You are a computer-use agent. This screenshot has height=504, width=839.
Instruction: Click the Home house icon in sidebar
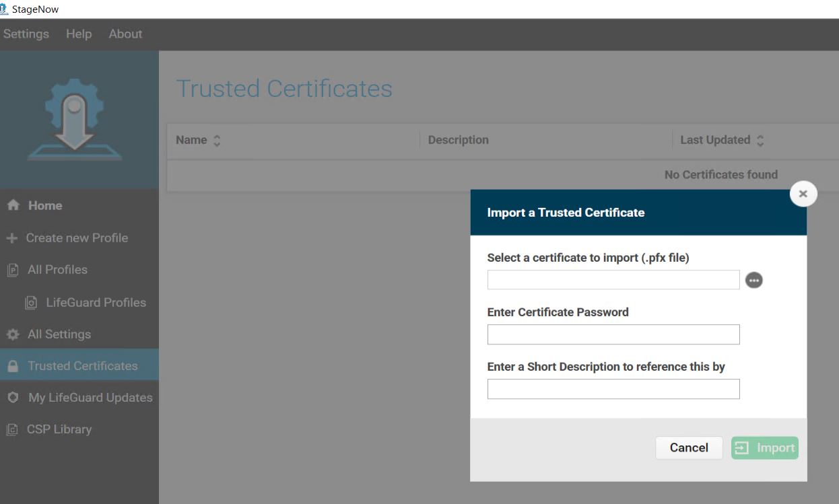click(x=13, y=206)
